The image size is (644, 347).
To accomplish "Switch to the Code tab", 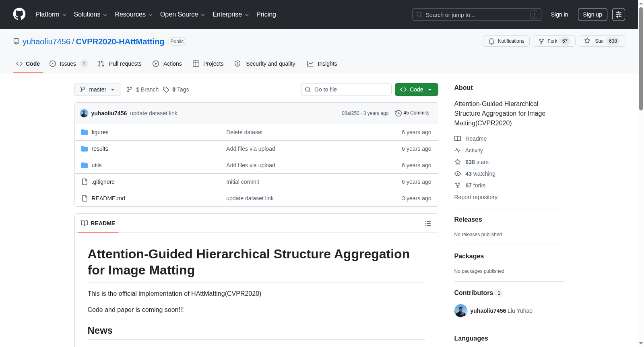I will tap(28, 64).
